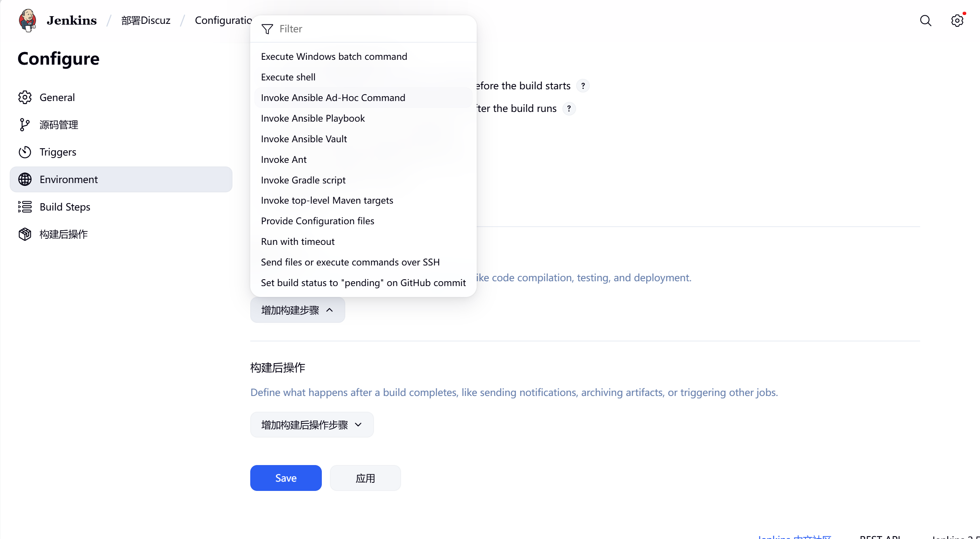Viewport: 980px width, 539px height.
Task: Choose Execute shell from the menu
Action: 288,77
